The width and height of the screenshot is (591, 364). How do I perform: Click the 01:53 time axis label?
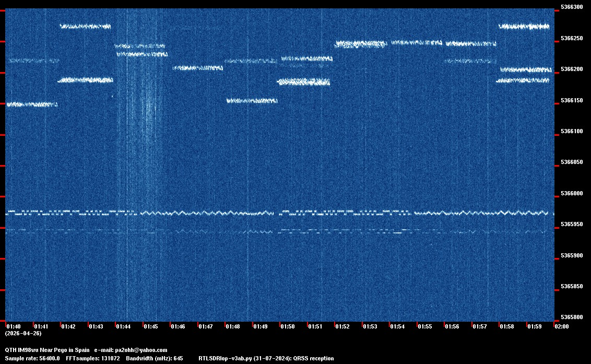tap(370, 326)
